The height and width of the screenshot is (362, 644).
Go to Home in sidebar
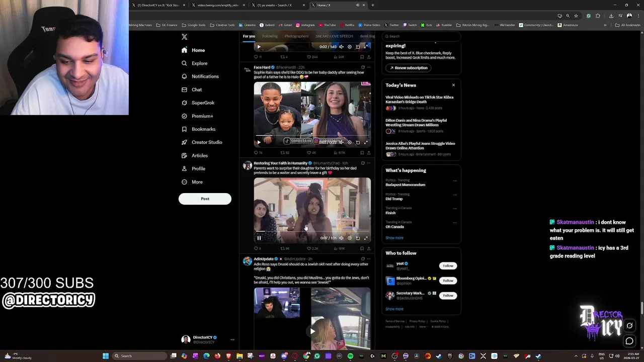pyautogui.click(x=193, y=50)
